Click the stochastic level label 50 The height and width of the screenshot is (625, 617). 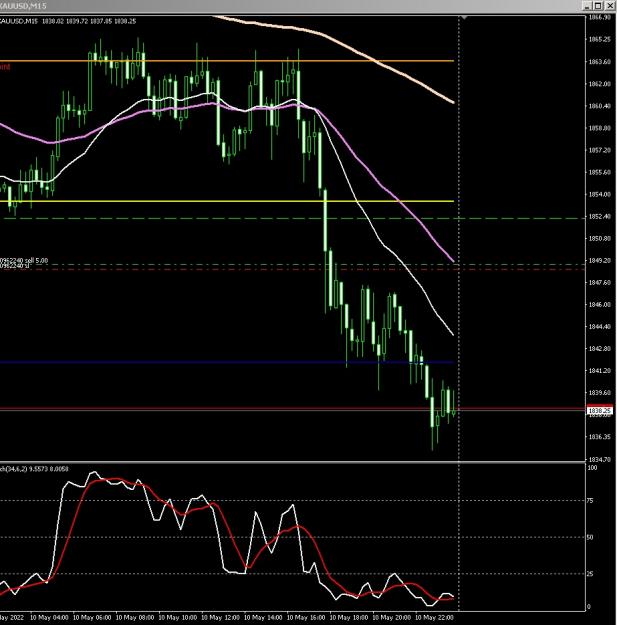tap(590, 537)
